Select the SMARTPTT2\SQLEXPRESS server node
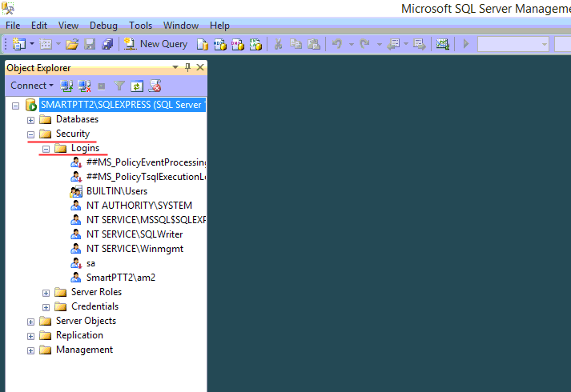Image resolution: width=571 pixels, height=392 pixels. [x=123, y=105]
